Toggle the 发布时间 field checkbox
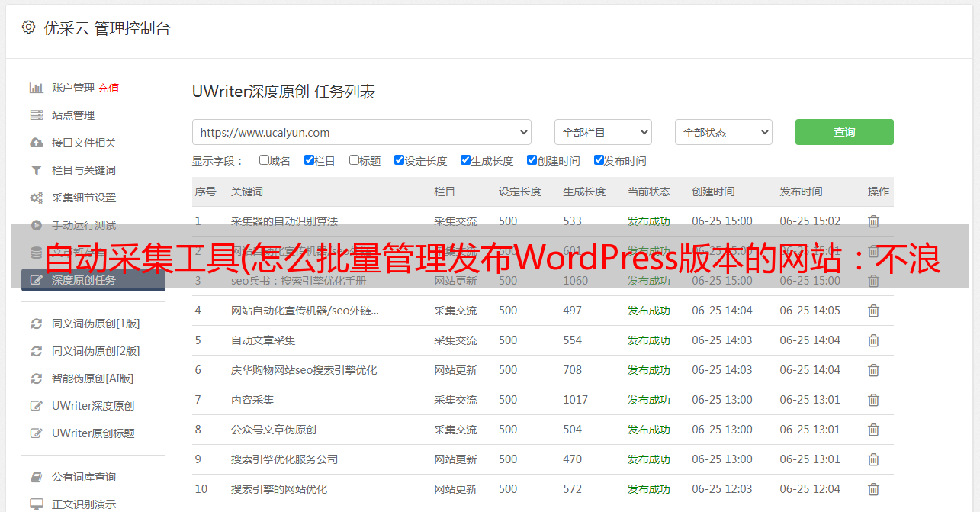 tap(599, 160)
